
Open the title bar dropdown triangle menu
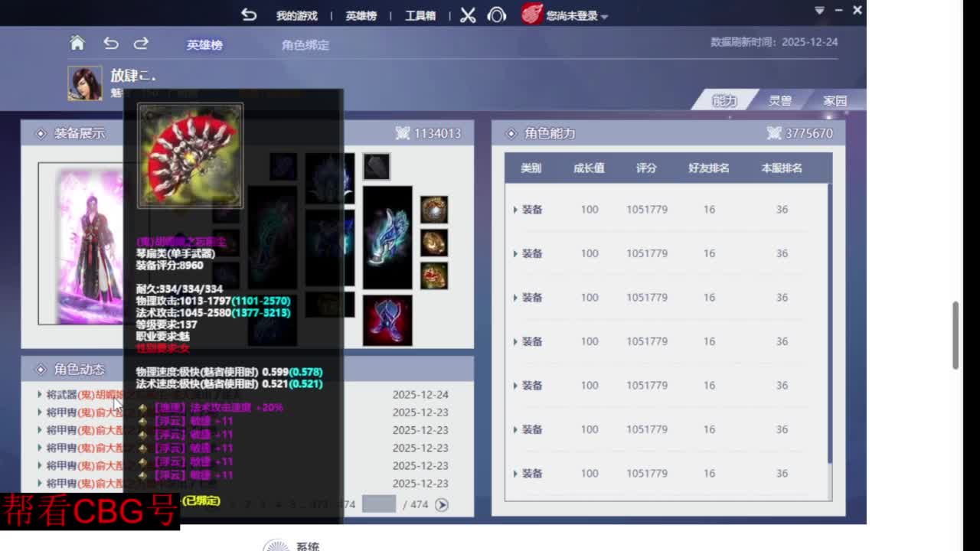(819, 11)
